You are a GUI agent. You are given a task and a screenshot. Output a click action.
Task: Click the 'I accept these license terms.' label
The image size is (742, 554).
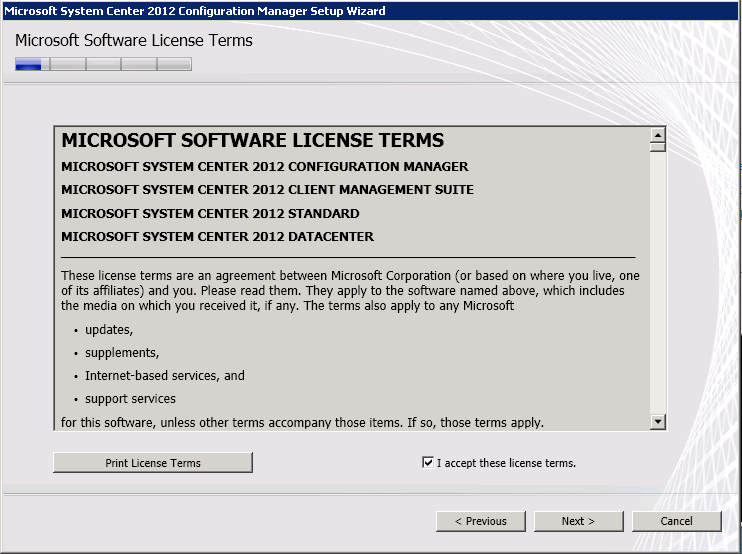(506, 463)
